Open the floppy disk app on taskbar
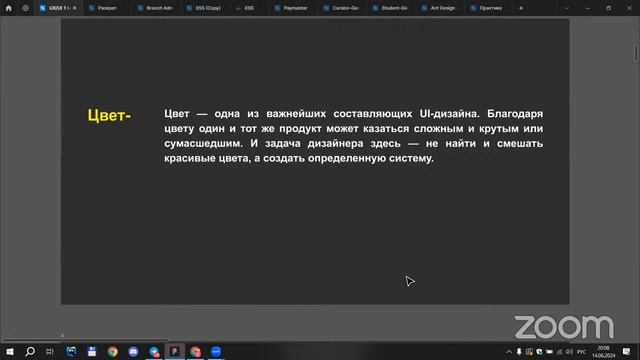 [x=92, y=351]
